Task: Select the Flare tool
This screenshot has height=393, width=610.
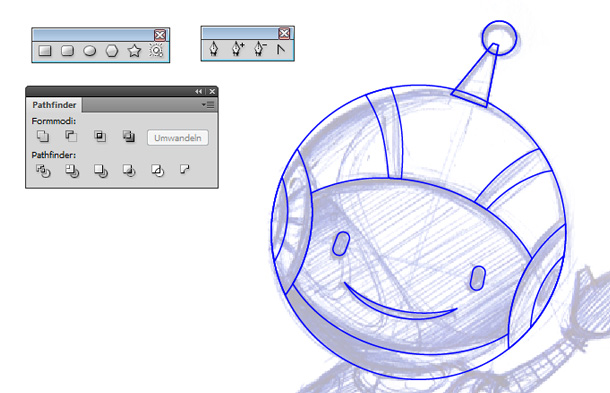Action: 156,50
